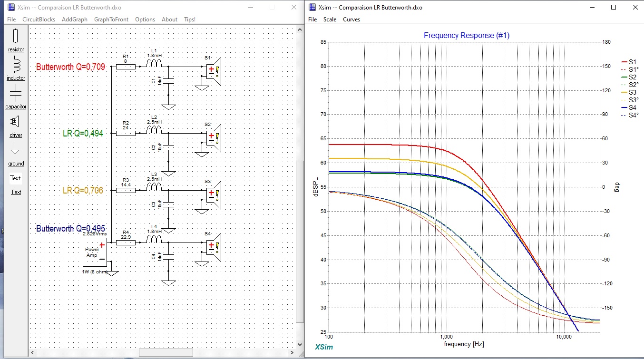Click capacitor C3 in the schematic
This screenshot has height=359, width=644.
[x=168, y=204]
